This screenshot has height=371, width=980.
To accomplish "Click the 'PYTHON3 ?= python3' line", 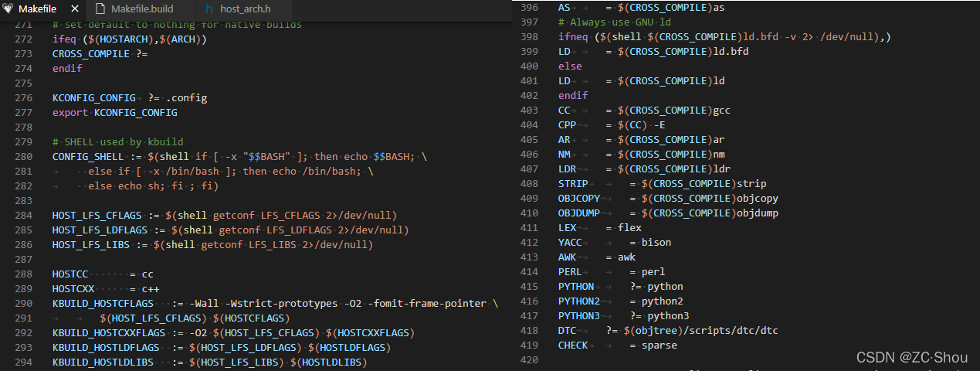I will 624,315.
